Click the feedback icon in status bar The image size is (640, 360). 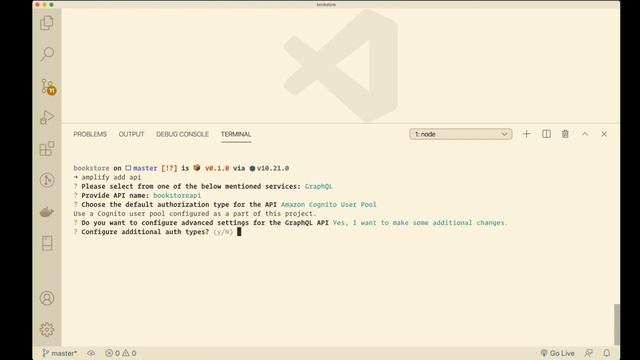pos(588,353)
